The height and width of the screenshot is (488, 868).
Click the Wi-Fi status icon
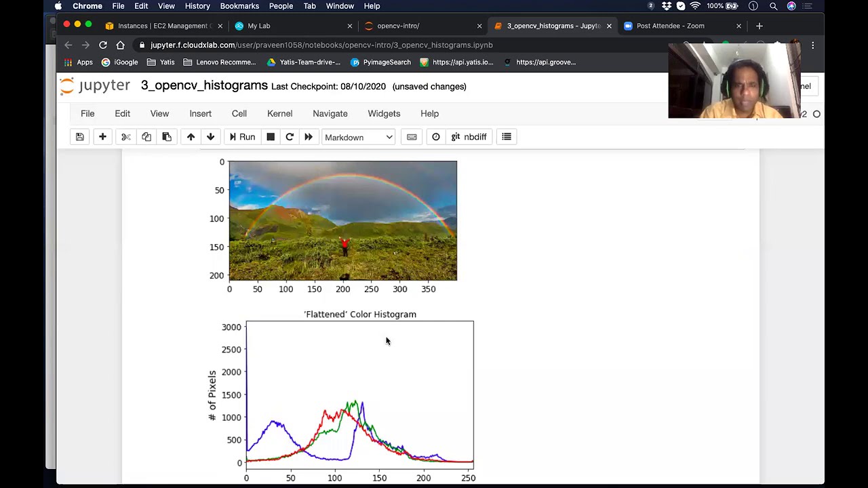[x=695, y=6]
